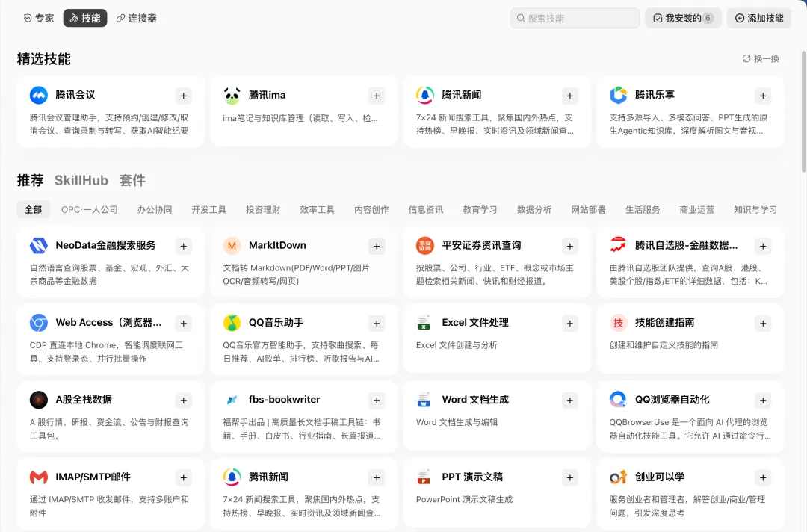This screenshot has height=532, width=807.
Task: Add A股全栈数据 with plus button
Action: (184, 400)
